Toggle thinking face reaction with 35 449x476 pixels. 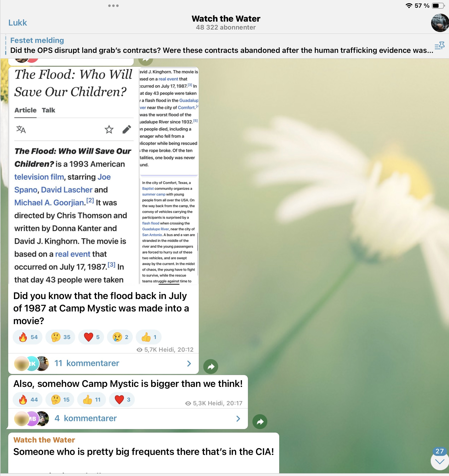click(61, 337)
